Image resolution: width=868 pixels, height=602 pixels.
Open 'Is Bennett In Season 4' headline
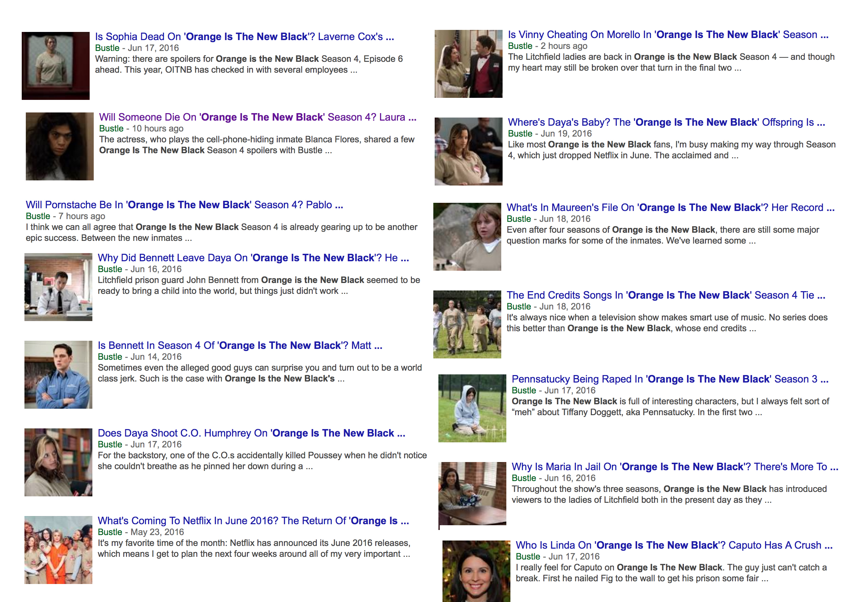click(240, 346)
